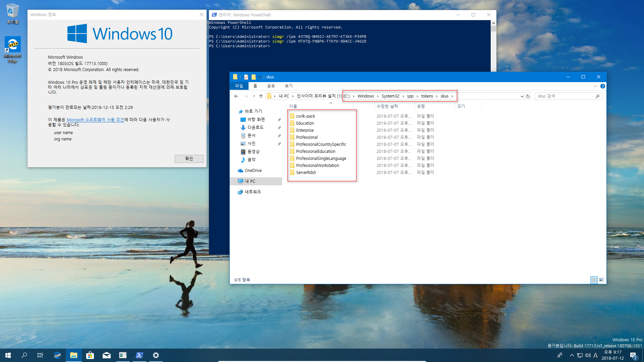Image resolution: width=644 pixels, height=362 pixels.
Task: Open Task View on the taskbar
Action: point(40,355)
